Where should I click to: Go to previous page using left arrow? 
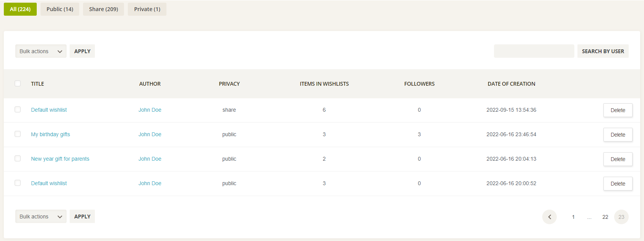pos(549,217)
